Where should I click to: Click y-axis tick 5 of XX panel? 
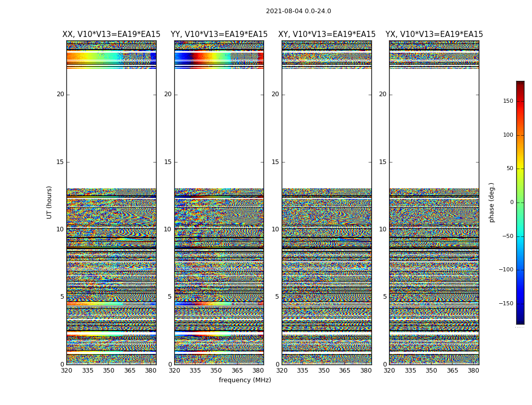[62, 297]
